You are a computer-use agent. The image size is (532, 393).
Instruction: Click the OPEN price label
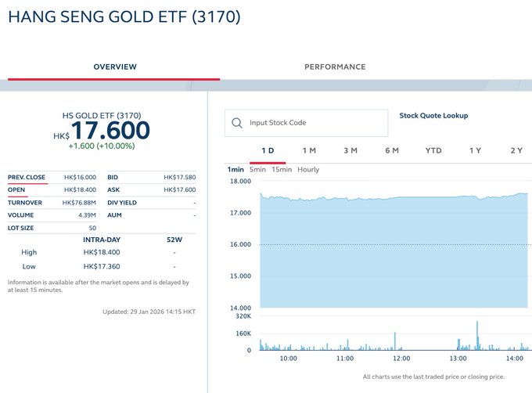point(16,189)
